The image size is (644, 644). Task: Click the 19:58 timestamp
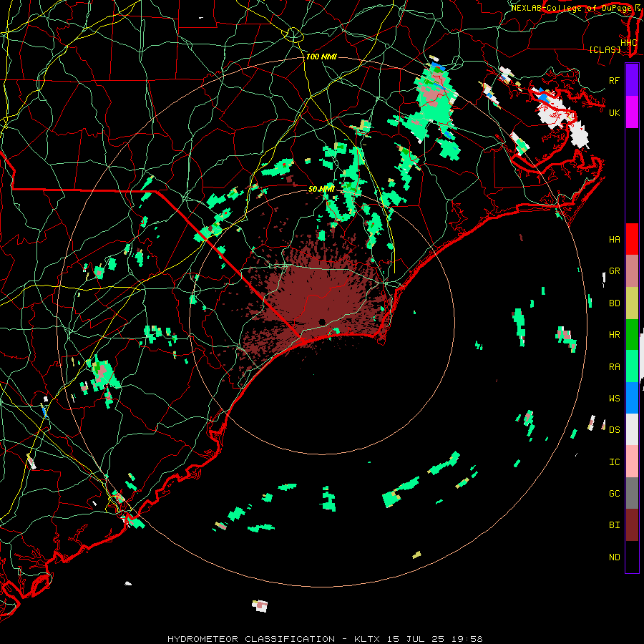coord(468,639)
